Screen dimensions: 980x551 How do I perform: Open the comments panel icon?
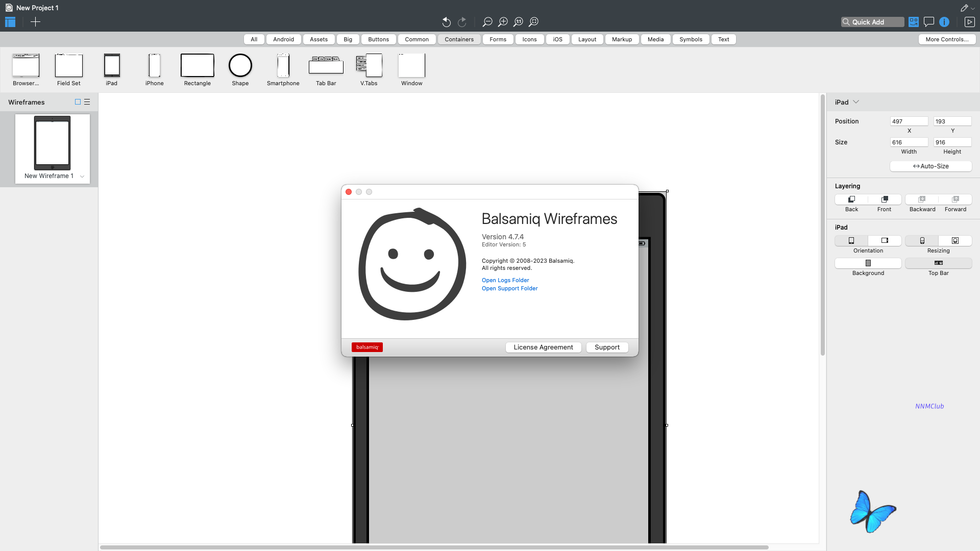click(929, 22)
